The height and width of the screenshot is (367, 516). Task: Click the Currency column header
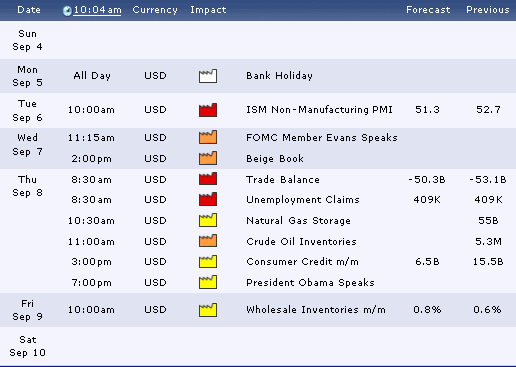tap(155, 10)
